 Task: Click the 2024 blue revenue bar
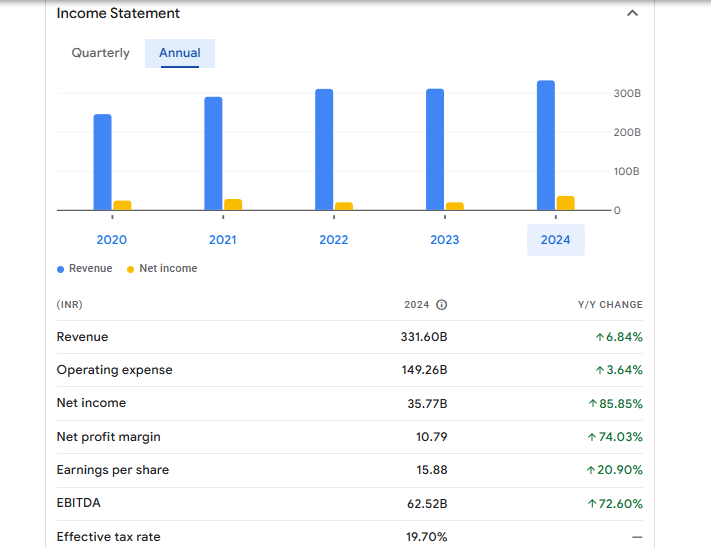[x=546, y=145]
